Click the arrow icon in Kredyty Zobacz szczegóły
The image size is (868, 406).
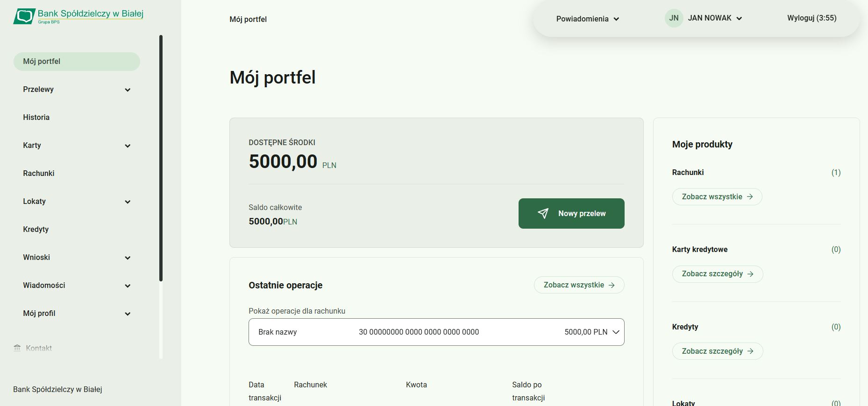point(751,351)
